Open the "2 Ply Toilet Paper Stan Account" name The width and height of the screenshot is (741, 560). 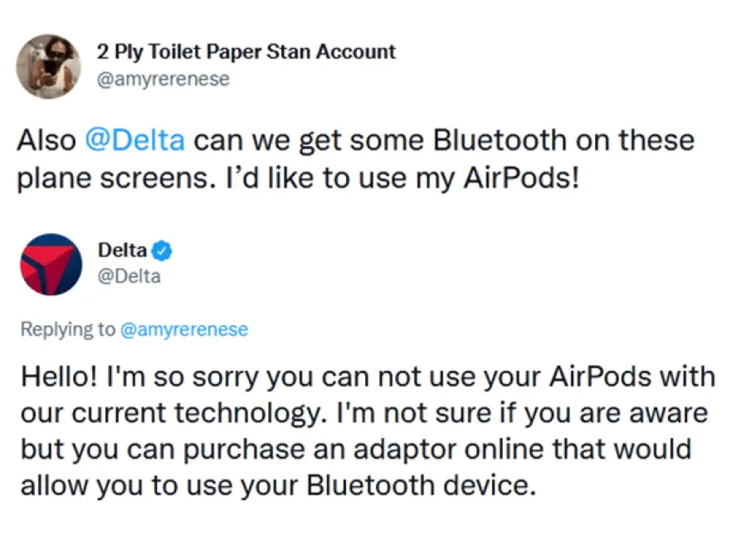pyautogui.click(x=246, y=52)
